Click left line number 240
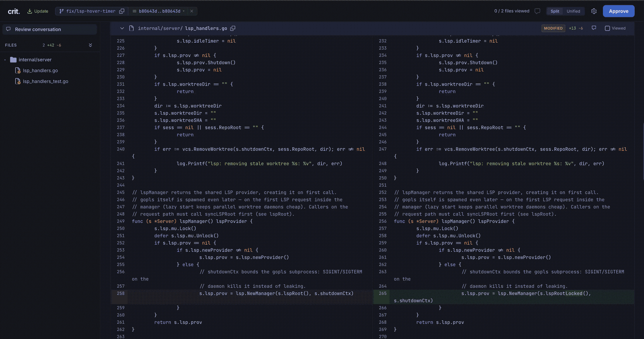This screenshot has height=339, width=644. [x=120, y=149]
